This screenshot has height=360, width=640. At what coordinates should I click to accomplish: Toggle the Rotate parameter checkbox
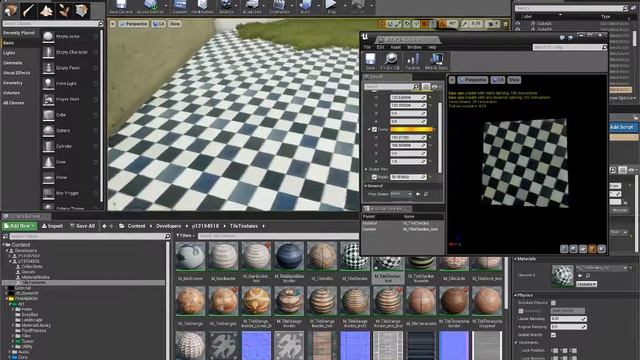pyautogui.click(x=374, y=177)
